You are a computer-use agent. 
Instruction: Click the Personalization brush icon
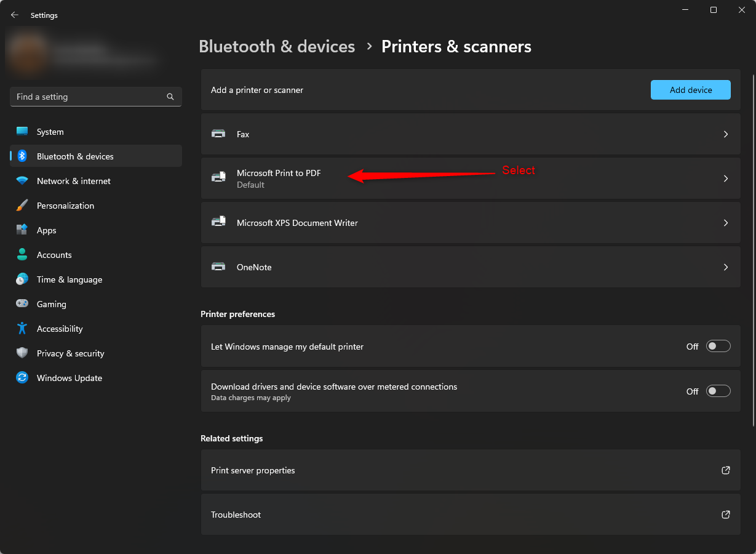click(22, 206)
